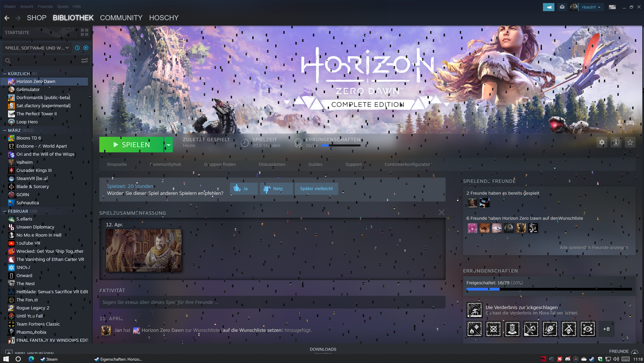Open the announcements megaphone icon

pos(549,7)
